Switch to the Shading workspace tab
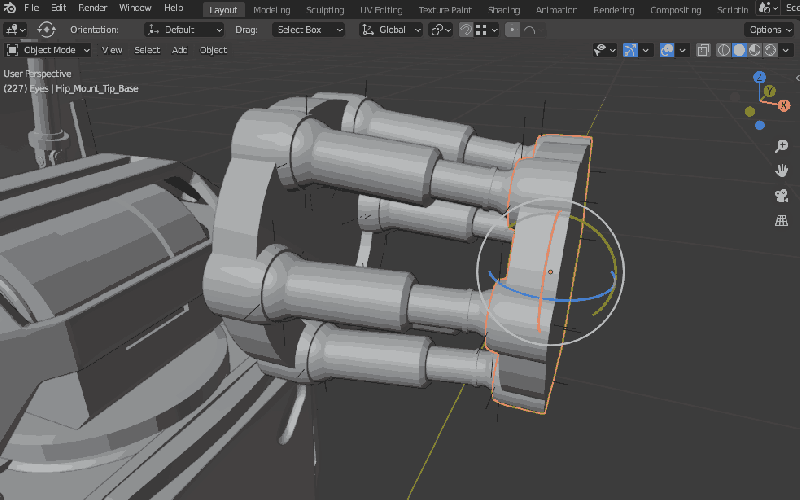Image resolution: width=800 pixels, height=500 pixels. (504, 10)
